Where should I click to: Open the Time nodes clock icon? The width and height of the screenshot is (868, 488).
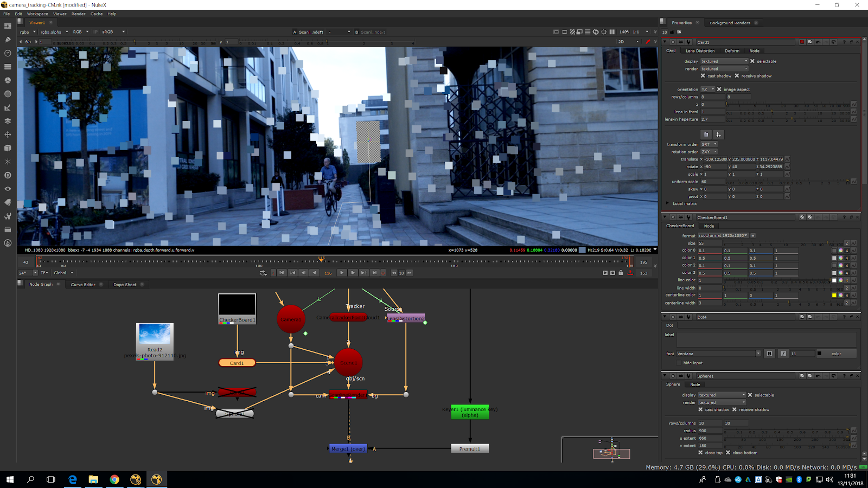point(8,53)
